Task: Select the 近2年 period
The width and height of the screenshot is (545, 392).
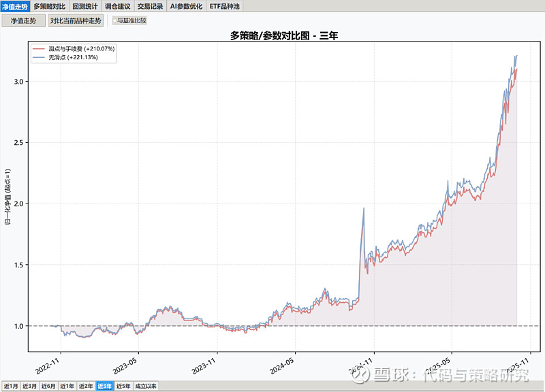Action: [x=86, y=386]
